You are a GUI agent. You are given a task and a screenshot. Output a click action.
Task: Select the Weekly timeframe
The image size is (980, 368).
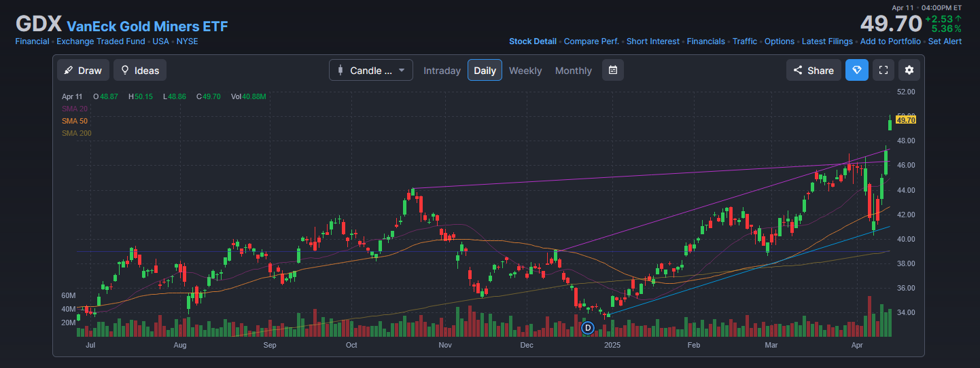pos(525,71)
